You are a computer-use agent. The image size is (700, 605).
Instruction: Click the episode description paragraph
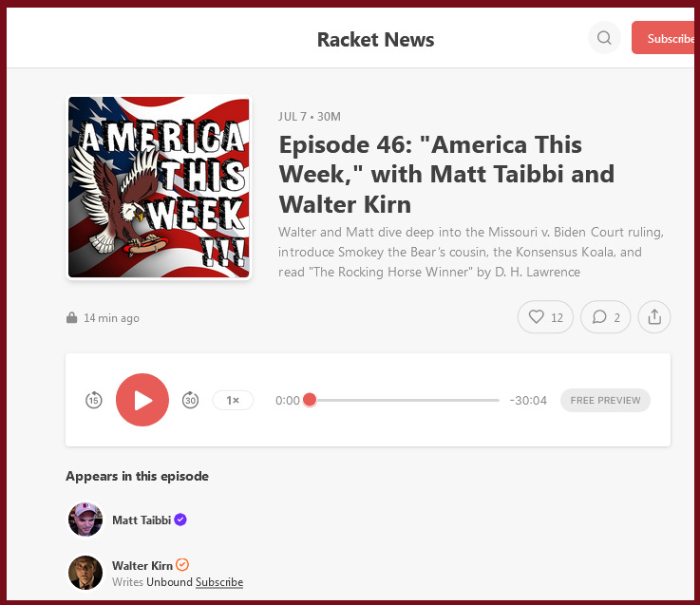click(471, 252)
